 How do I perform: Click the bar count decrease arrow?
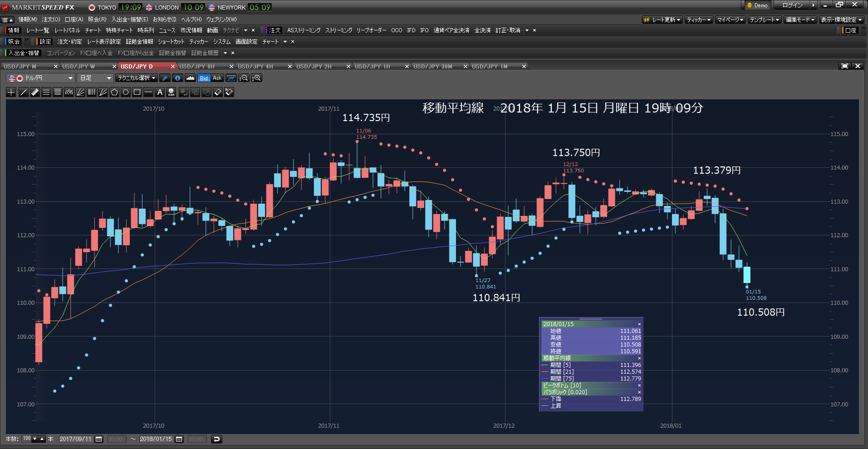tap(35, 439)
